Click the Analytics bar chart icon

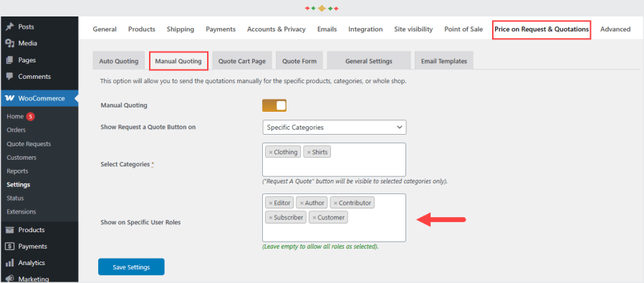(x=10, y=263)
